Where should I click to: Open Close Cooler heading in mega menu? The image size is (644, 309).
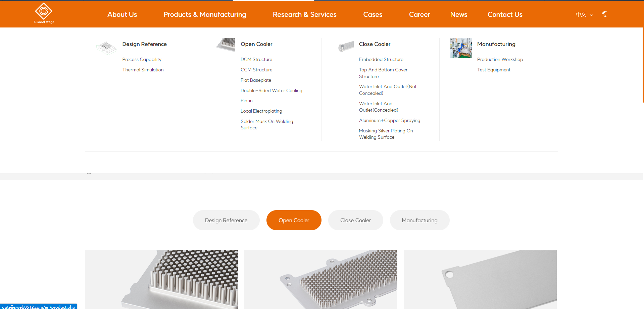pyautogui.click(x=375, y=44)
